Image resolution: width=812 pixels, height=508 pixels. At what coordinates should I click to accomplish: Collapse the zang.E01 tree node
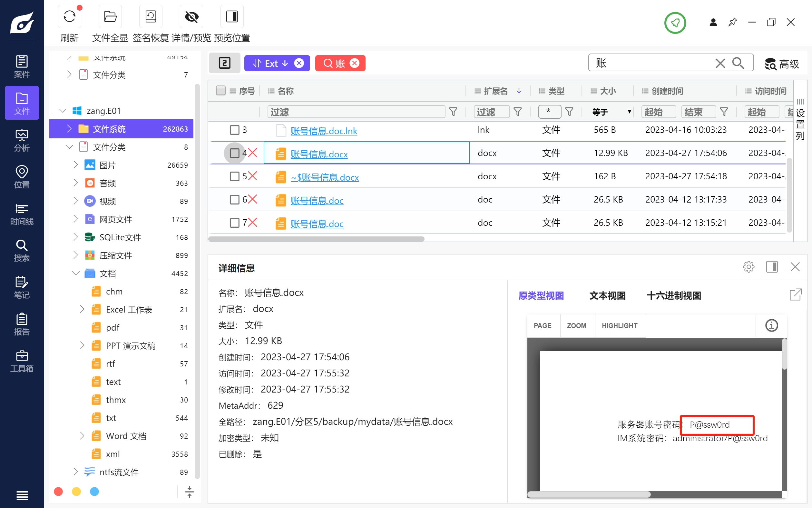pyautogui.click(x=63, y=111)
